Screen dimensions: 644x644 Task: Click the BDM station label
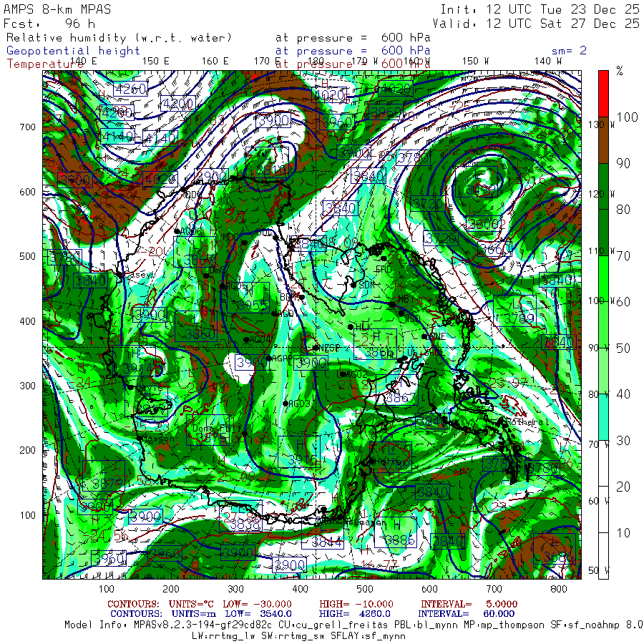pos(288,296)
